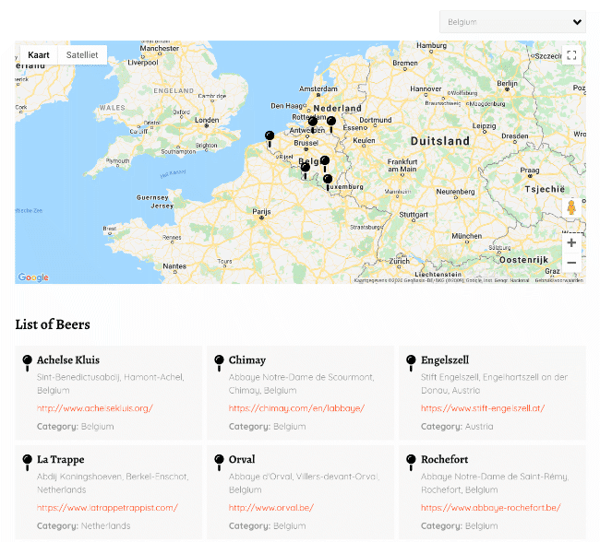Screen dimensions: 600x542
Task: Click the Londen label on the map
Action: point(207,120)
